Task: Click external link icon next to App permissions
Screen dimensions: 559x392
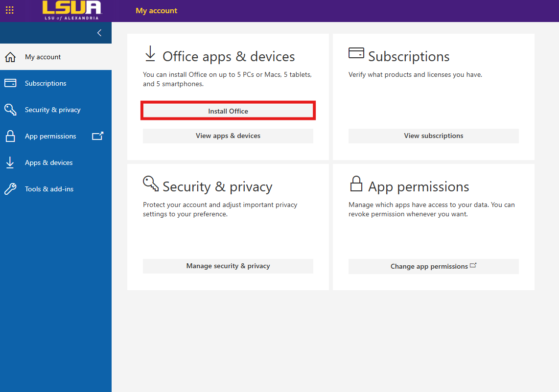Action: [x=98, y=136]
